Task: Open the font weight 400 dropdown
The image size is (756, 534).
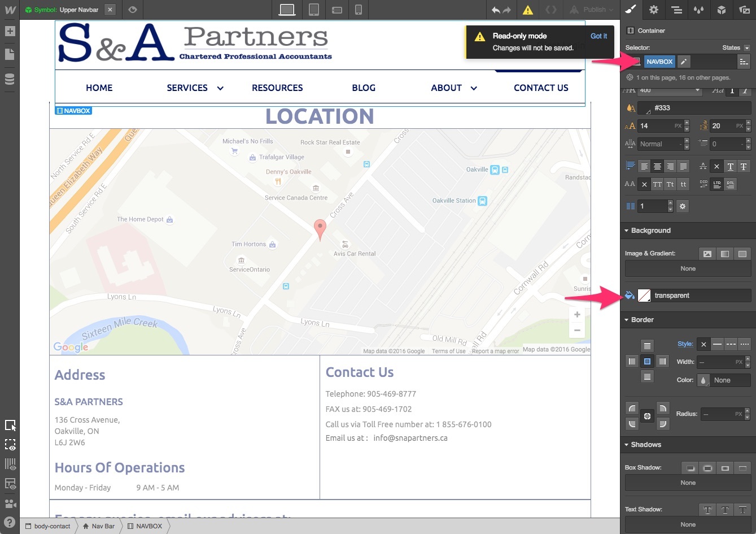Action: [670, 90]
